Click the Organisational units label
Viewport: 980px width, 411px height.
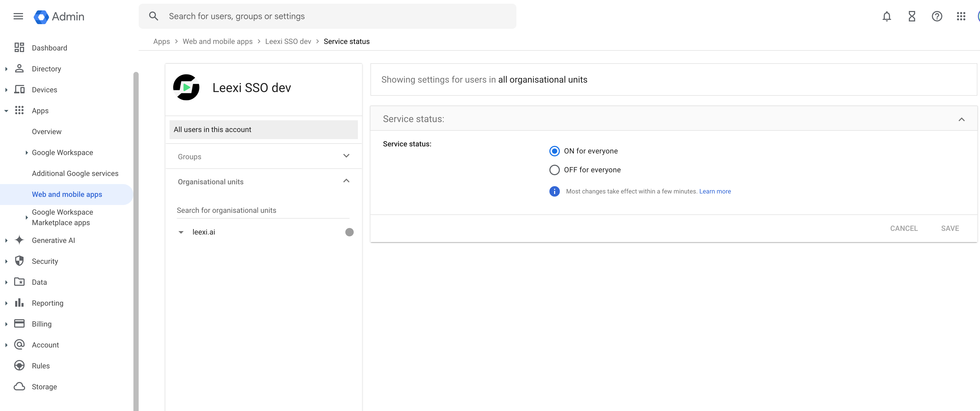pyautogui.click(x=210, y=182)
